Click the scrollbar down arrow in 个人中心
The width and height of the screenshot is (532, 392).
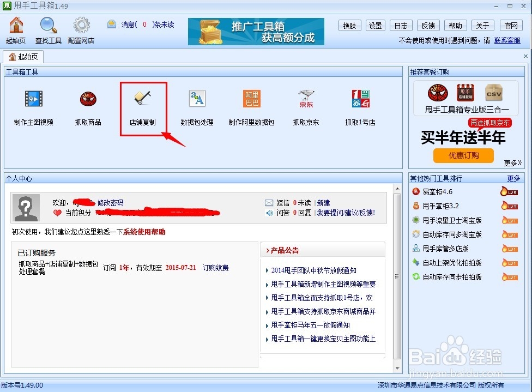point(397,368)
